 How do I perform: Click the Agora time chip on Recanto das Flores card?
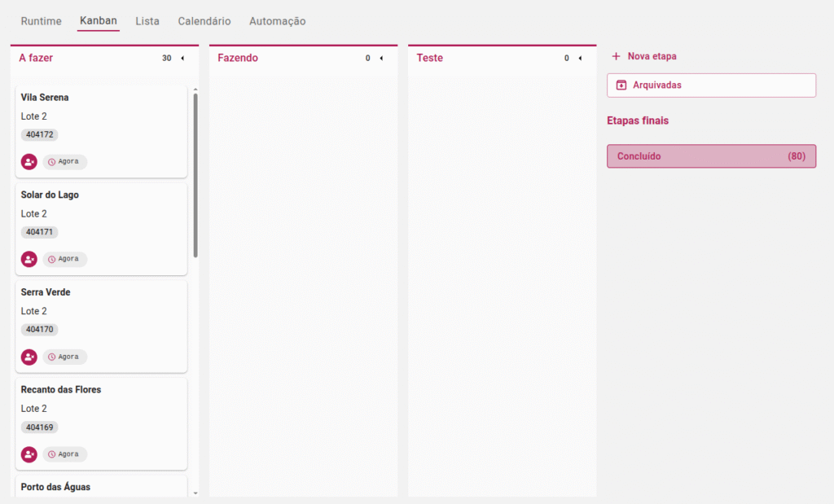(x=65, y=454)
